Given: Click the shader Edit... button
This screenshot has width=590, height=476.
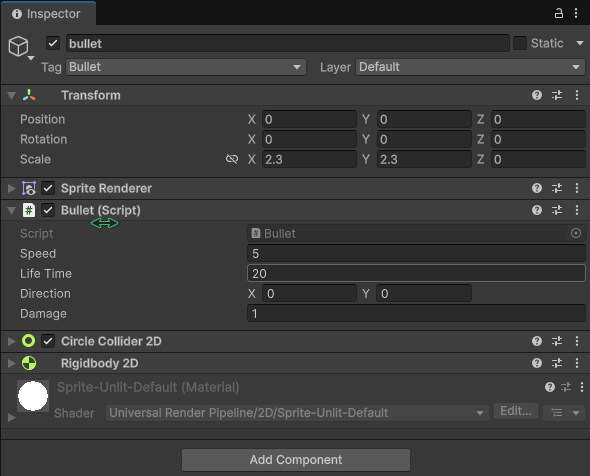Looking at the screenshot, I should 516,411.
